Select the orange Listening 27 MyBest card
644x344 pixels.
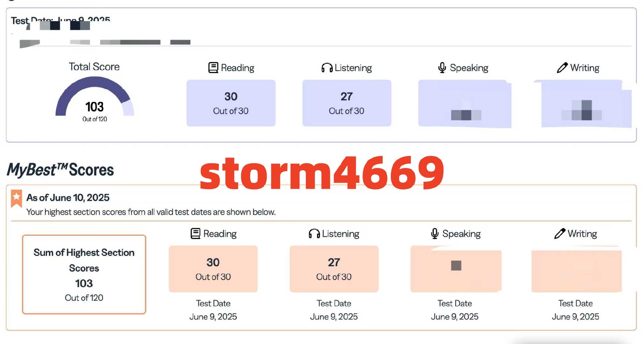click(334, 269)
